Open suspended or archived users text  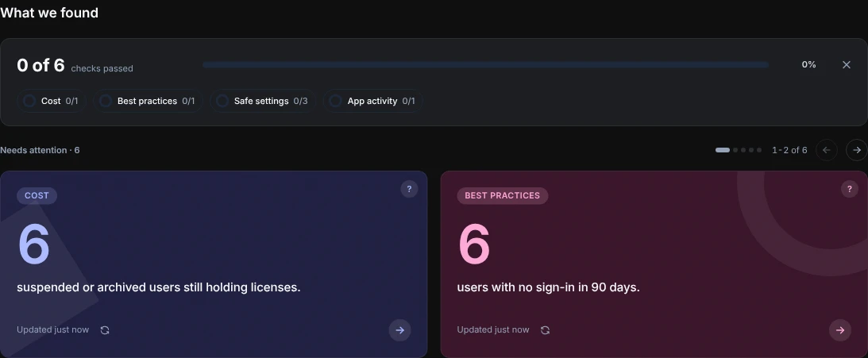(159, 287)
